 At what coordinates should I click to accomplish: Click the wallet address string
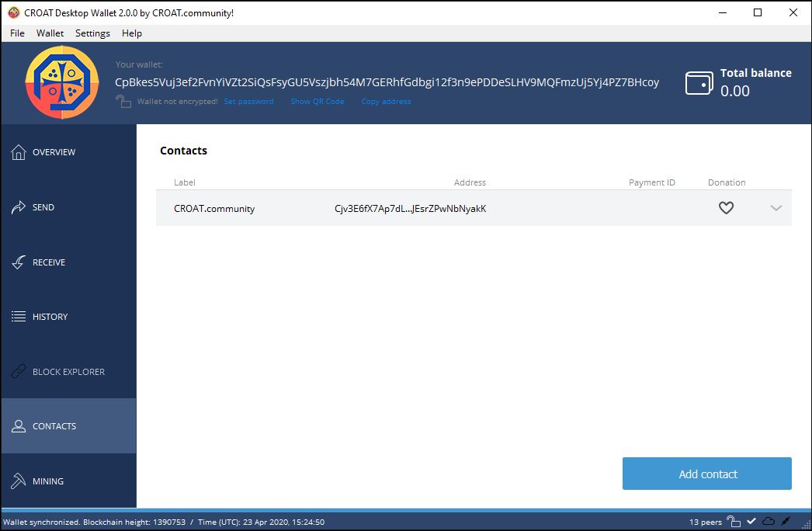[387, 82]
